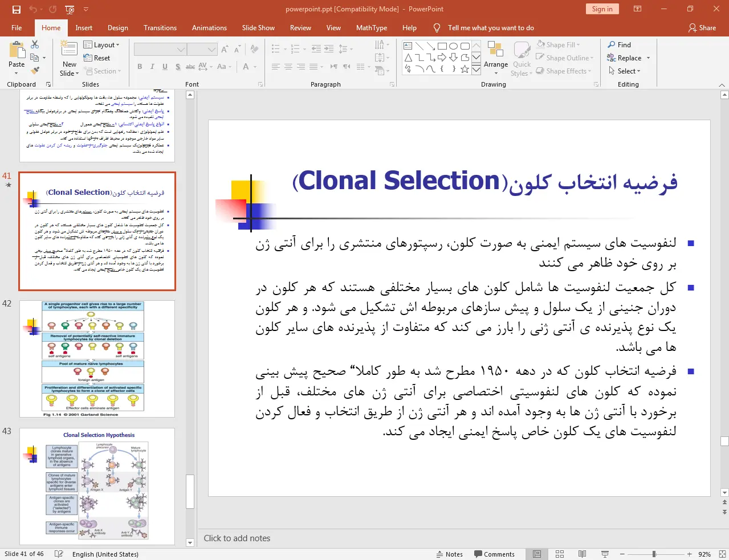Click the Copy icon in Clipboard group

[x=34, y=58]
